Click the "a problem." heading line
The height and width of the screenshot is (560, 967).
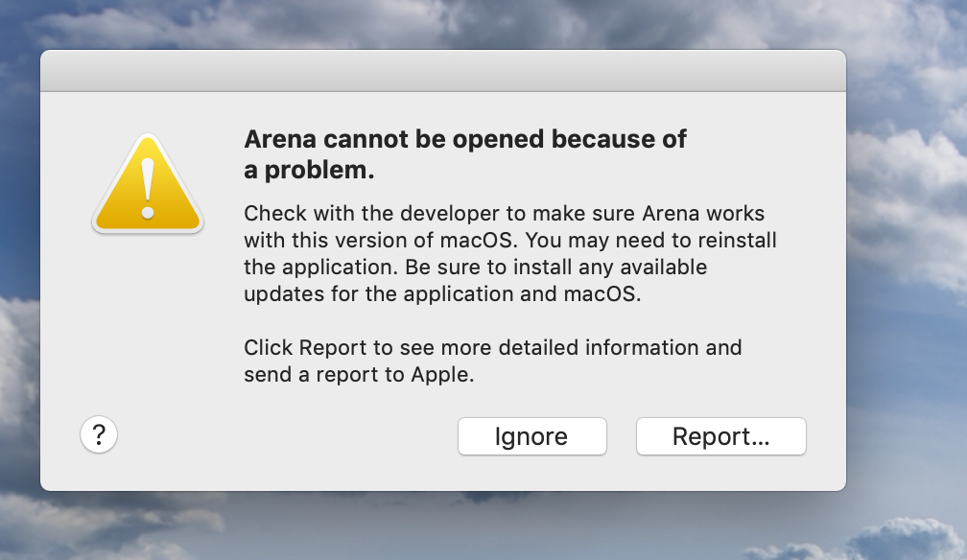308,171
